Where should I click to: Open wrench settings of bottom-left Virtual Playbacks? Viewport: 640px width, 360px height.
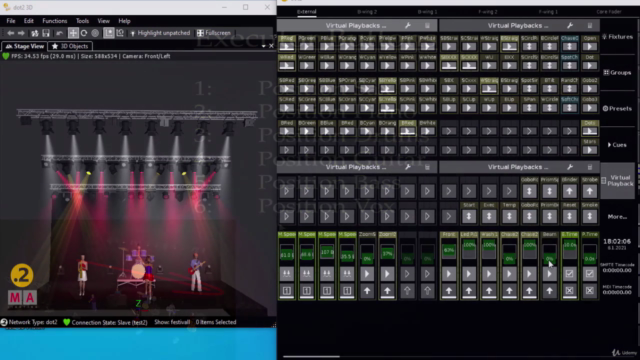click(x=408, y=167)
